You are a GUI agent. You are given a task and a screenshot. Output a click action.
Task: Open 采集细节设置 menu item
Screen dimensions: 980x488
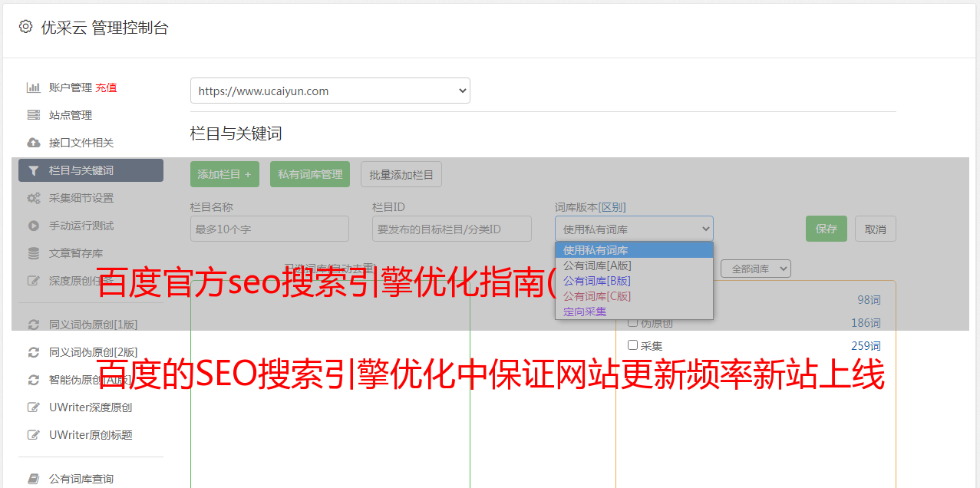click(x=81, y=198)
